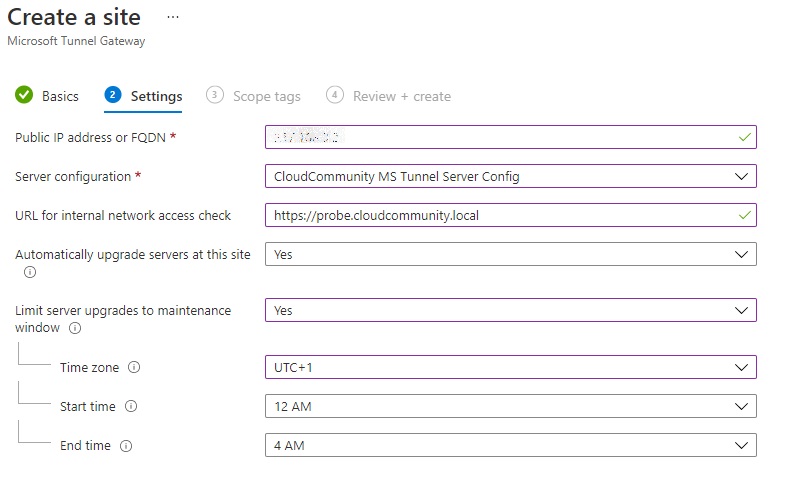The width and height of the screenshot is (789, 504).
Task: Click the Start time info icon
Action: point(131,406)
